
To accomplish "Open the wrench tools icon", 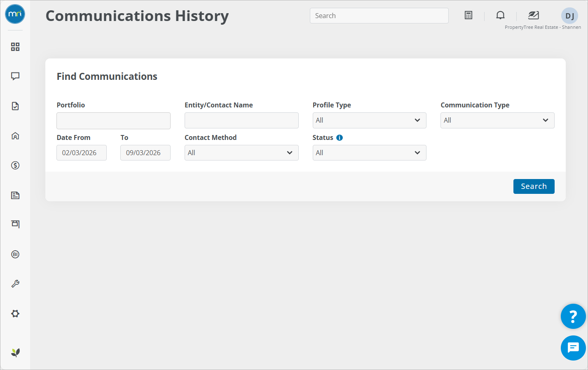I will pos(15,284).
